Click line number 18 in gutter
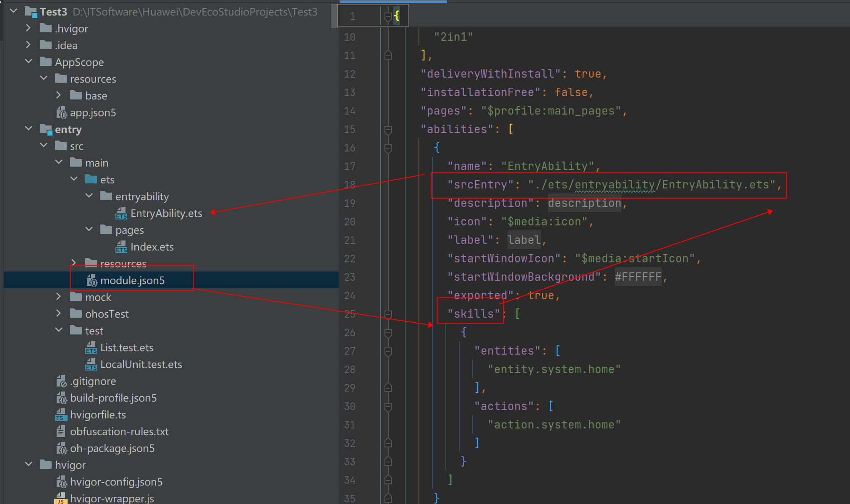The width and height of the screenshot is (850, 504). [350, 185]
